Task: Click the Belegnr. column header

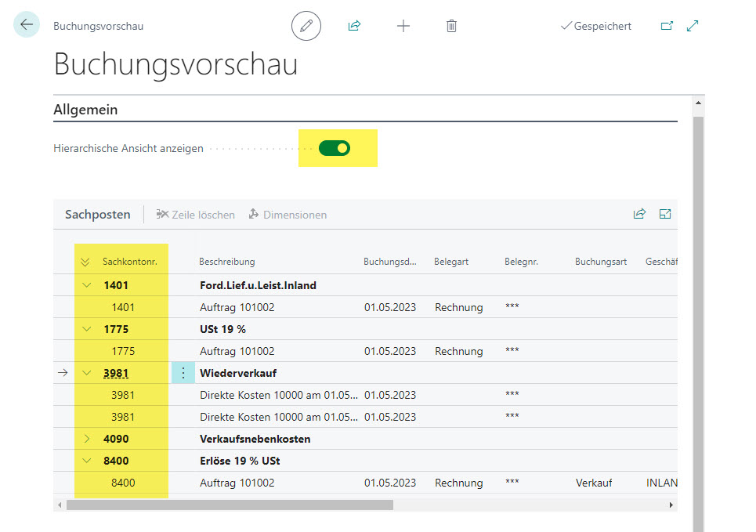Action: coord(521,262)
